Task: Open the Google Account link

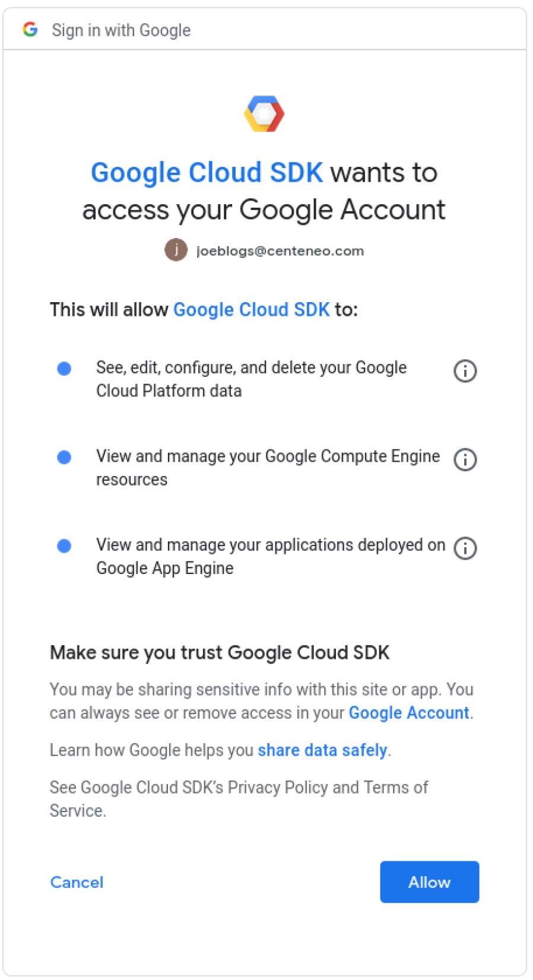Action: 409,712
